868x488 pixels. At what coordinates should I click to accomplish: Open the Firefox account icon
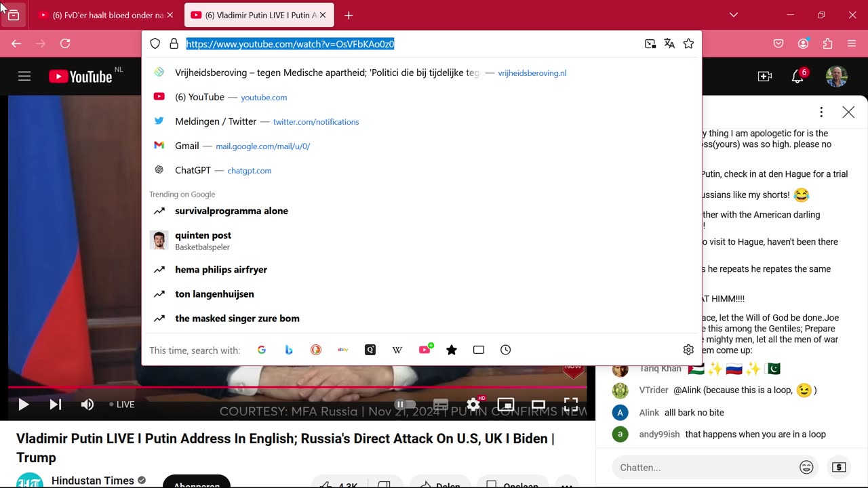pyautogui.click(x=803, y=43)
